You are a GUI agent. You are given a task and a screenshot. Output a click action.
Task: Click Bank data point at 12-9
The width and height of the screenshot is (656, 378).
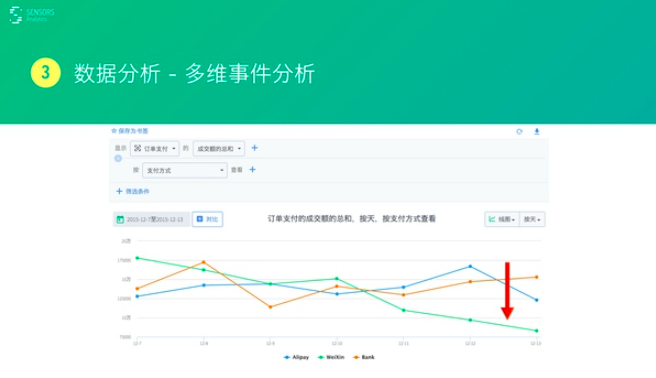[x=270, y=307]
